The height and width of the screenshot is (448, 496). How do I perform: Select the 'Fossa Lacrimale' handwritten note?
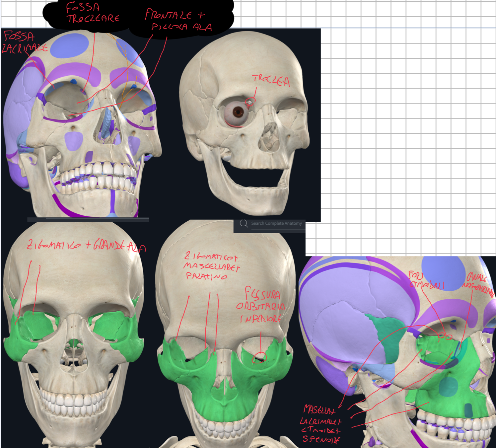pyautogui.click(x=23, y=42)
